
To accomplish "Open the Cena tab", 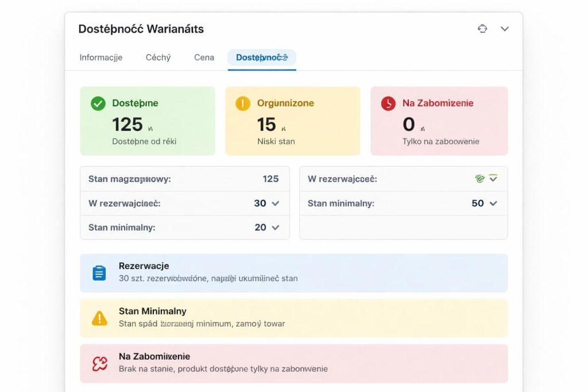I will point(204,57).
